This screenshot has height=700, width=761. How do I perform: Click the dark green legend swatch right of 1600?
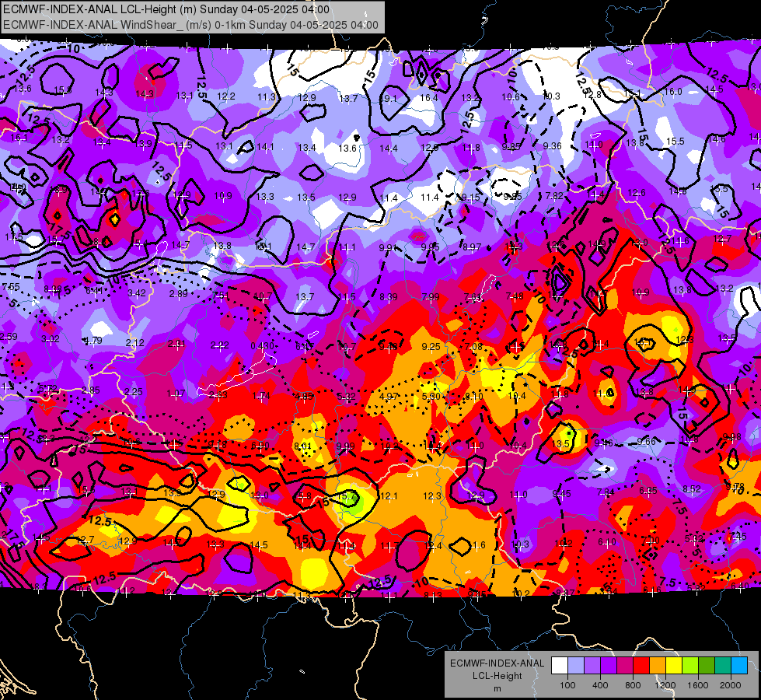pyautogui.click(x=707, y=666)
